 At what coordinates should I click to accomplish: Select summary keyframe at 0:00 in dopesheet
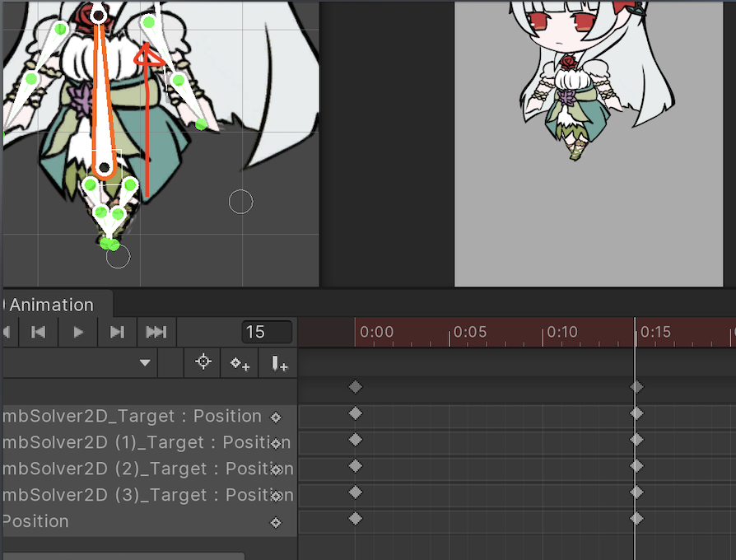(x=356, y=387)
